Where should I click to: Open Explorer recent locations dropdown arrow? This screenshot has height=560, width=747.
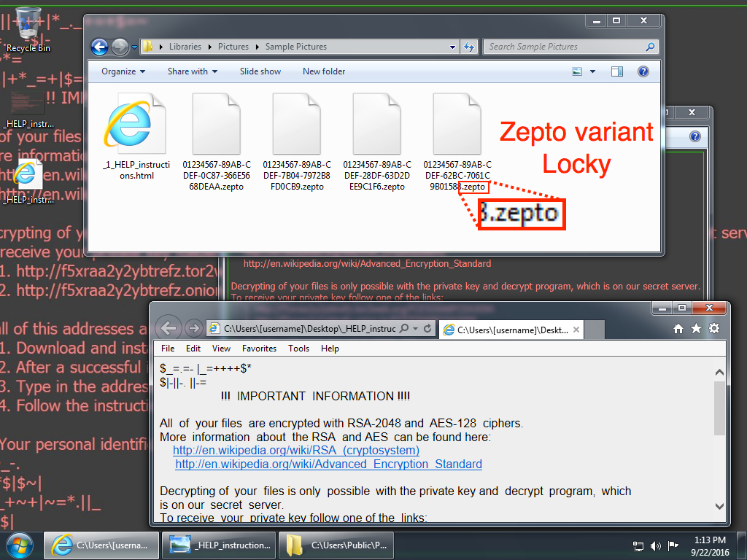point(134,47)
